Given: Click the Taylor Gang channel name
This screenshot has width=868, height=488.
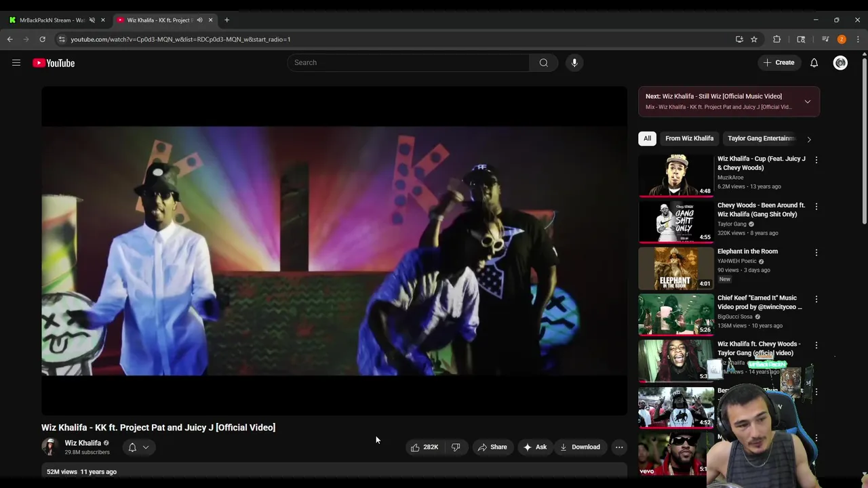Looking at the screenshot, I should pos(732,224).
